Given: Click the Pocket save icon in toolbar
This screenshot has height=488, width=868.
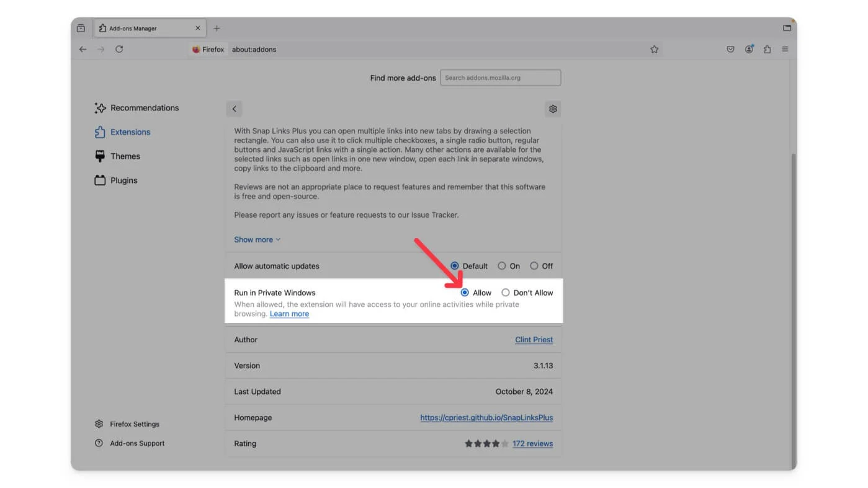Looking at the screenshot, I should (x=730, y=49).
